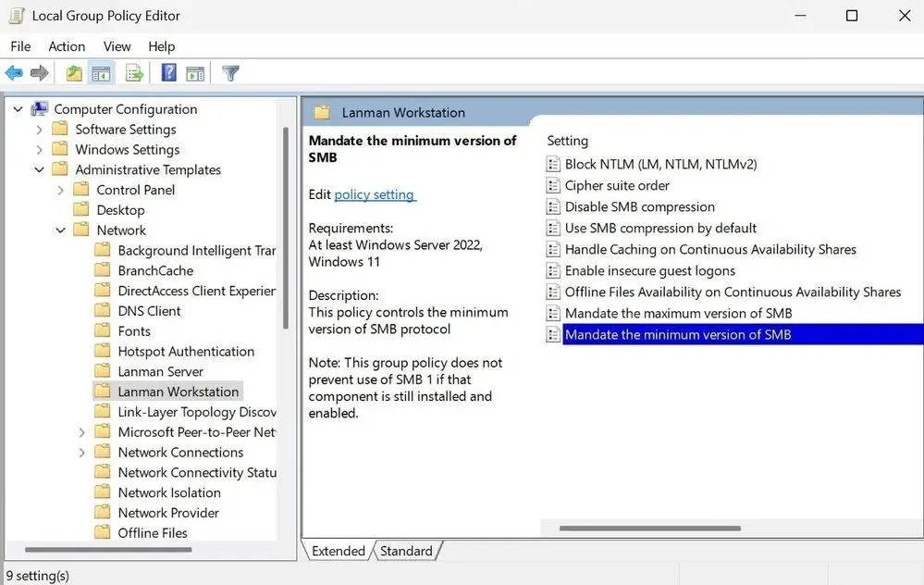This screenshot has width=924, height=585.
Task: Click the icon beside Block NTLM setting
Action: pyautogui.click(x=553, y=164)
